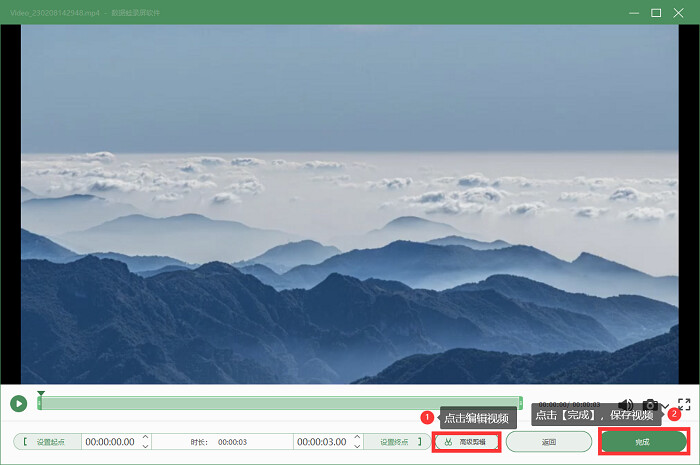Click the 设置起点 set start point button

click(47, 442)
